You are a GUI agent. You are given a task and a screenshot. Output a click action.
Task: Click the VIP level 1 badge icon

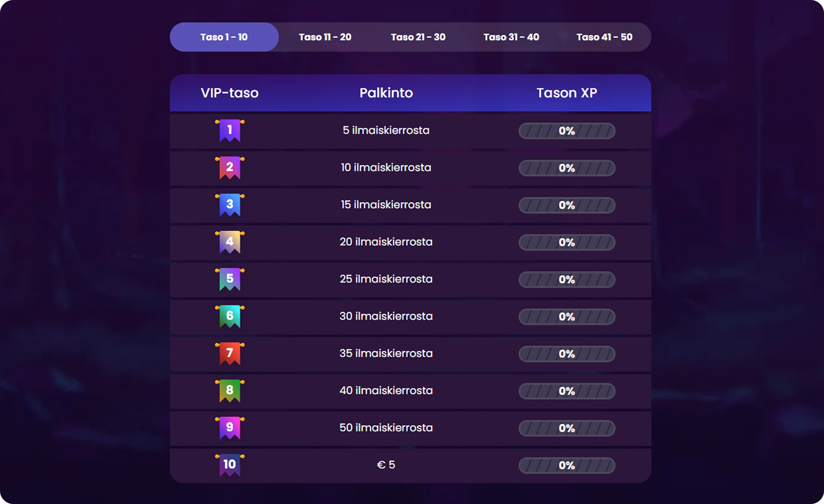[x=230, y=130]
